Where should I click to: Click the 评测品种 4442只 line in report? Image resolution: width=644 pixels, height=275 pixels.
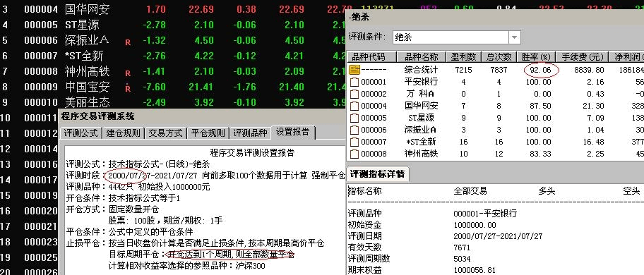click(x=138, y=187)
